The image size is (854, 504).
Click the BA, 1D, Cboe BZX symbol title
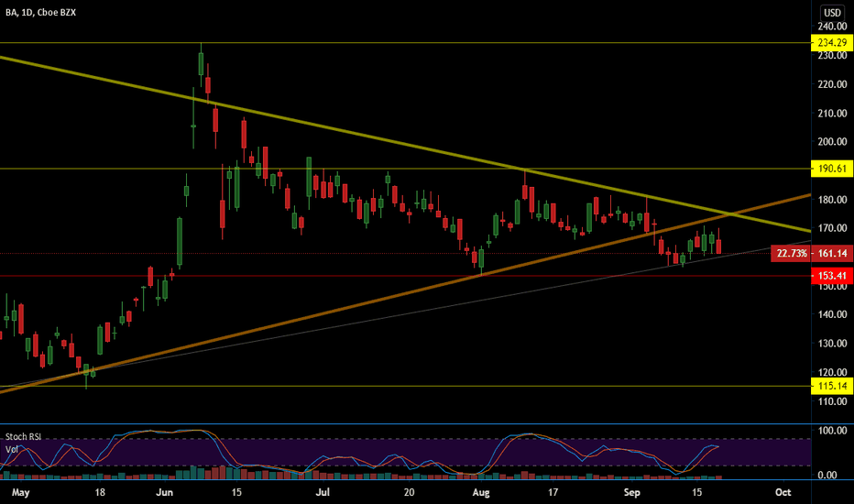41,13
